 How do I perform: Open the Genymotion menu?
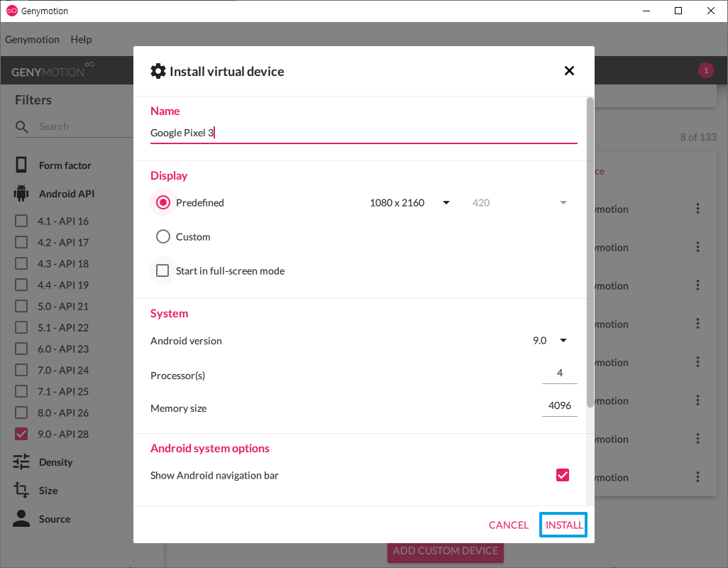pos(32,40)
